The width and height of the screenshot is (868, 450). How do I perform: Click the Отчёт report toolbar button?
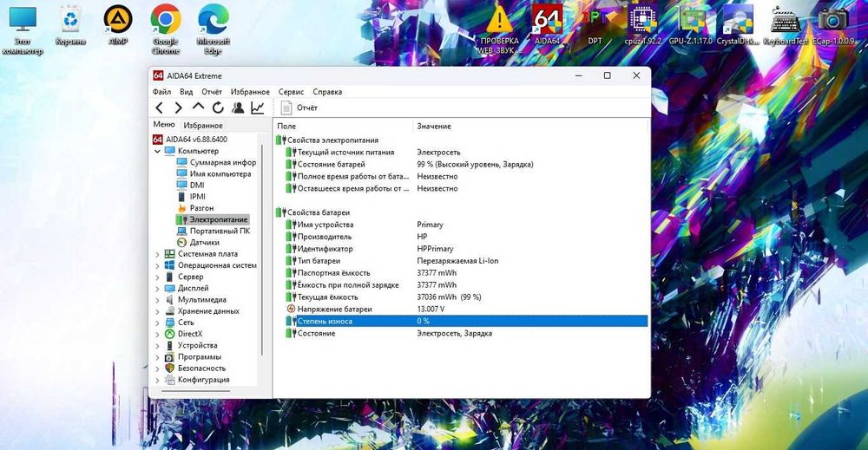tap(299, 108)
